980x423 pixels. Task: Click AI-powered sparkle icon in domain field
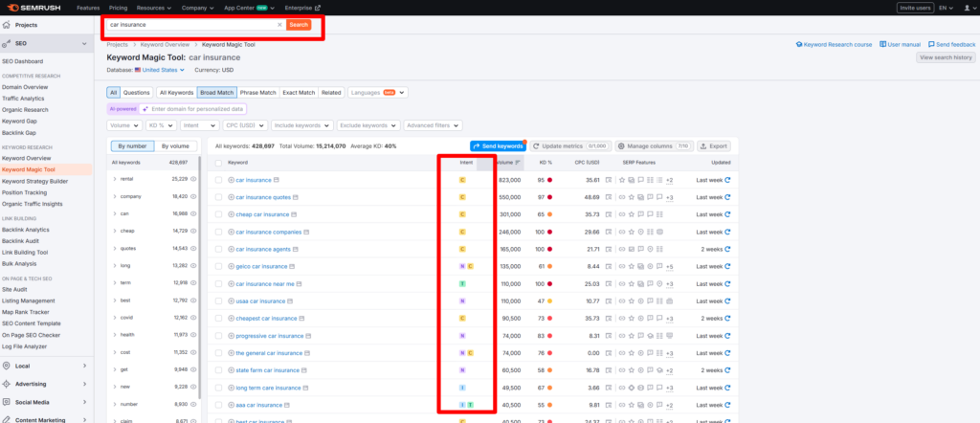pos(145,109)
